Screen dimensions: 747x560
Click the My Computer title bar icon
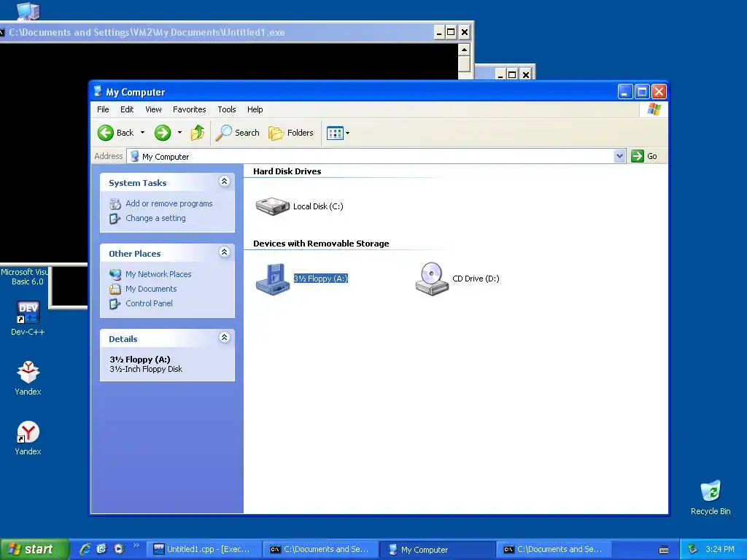pyautogui.click(x=98, y=91)
